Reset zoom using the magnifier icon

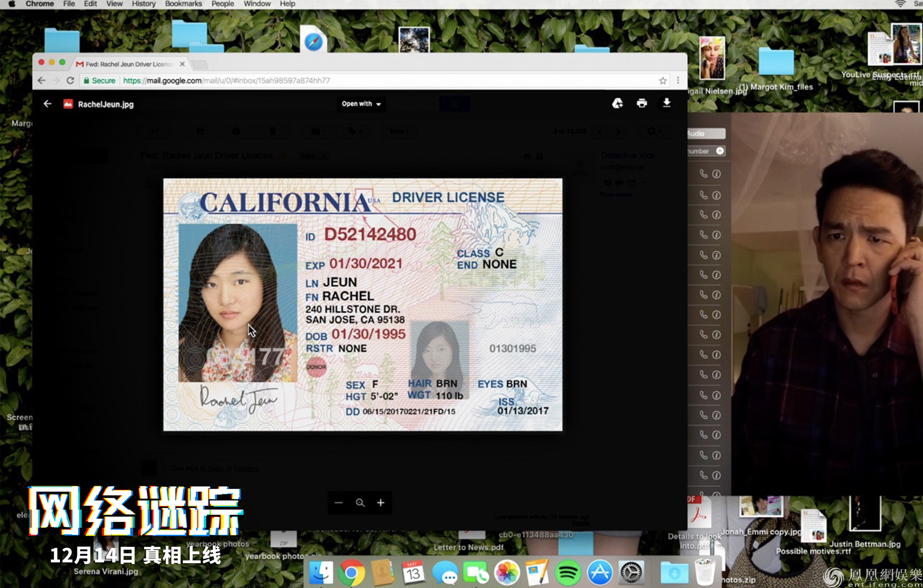click(x=360, y=503)
